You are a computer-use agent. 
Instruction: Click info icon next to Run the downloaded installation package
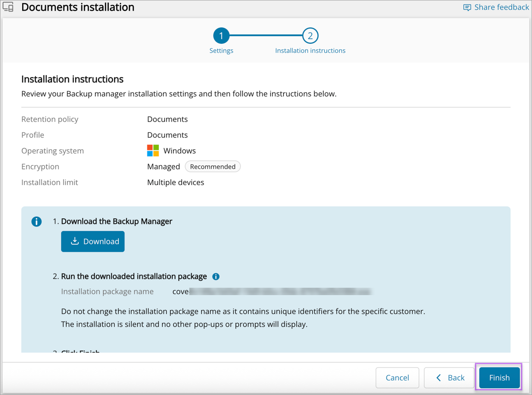(216, 277)
